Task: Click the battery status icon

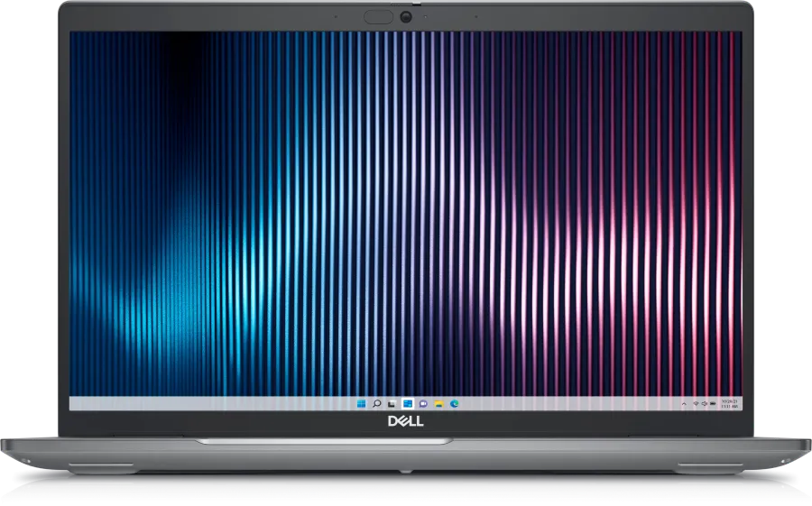Action: point(712,403)
